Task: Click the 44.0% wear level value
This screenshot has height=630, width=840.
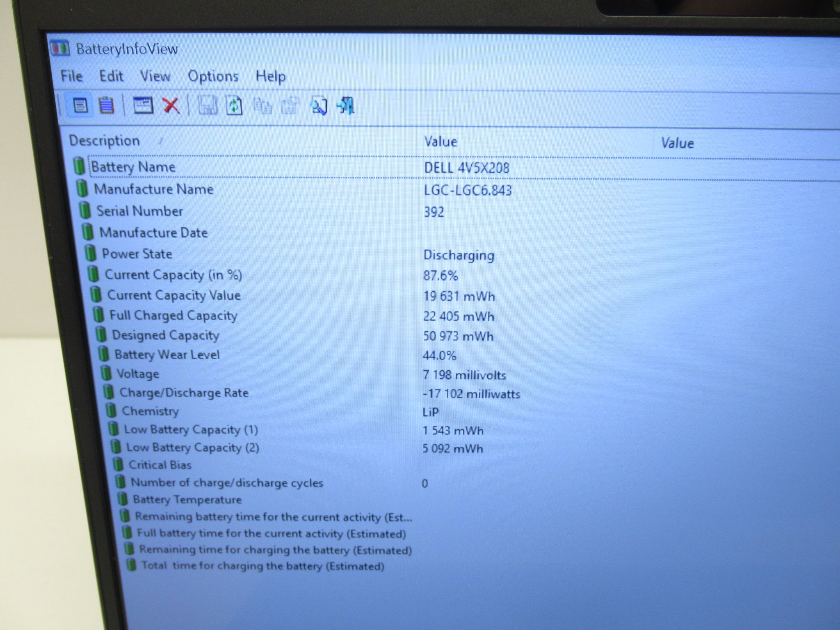Action: (x=439, y=355)
